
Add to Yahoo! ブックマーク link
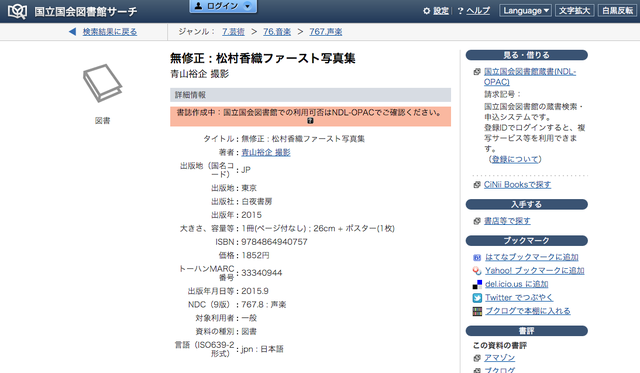tap(535, 271)
